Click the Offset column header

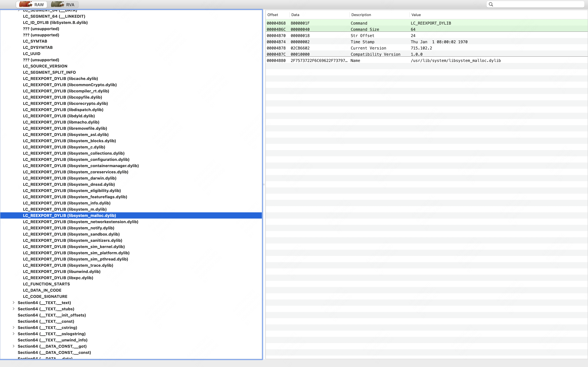(x=273, y=15)
